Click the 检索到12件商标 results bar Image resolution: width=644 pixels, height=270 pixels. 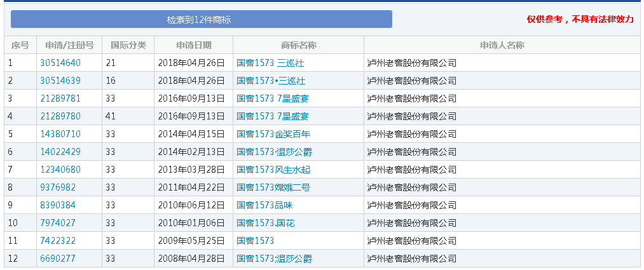pos(202,19)
